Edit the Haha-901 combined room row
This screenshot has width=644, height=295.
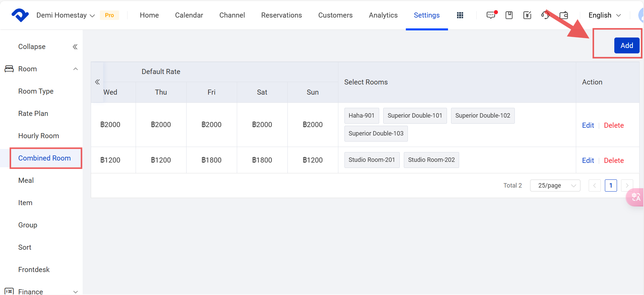588,125
